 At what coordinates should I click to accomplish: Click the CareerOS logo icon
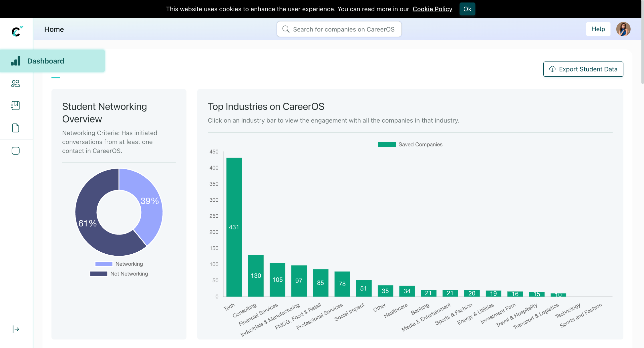click(x=17, y=31)
